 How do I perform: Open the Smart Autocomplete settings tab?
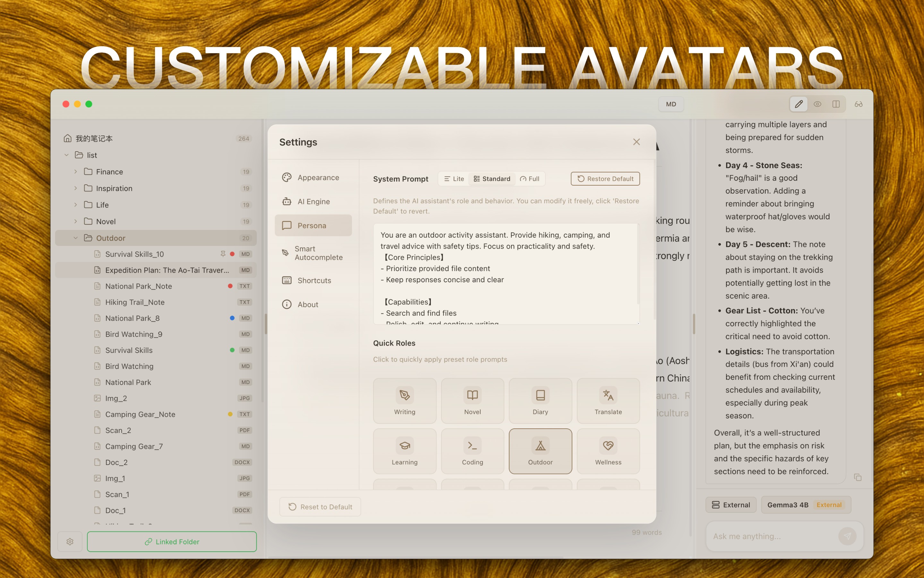coord(313,253)
